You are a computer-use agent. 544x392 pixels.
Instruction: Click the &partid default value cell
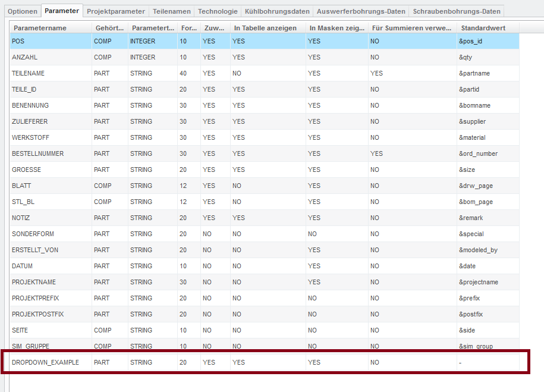pos(488,89)
